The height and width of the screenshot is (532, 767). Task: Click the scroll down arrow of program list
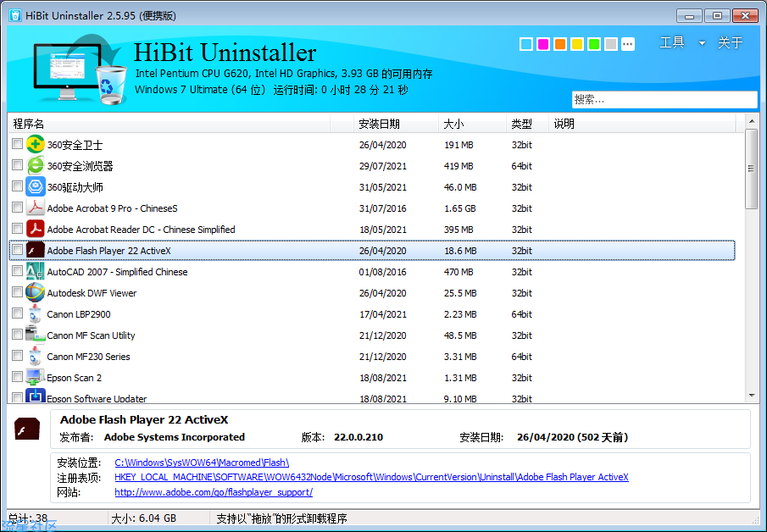coord(751,396)
